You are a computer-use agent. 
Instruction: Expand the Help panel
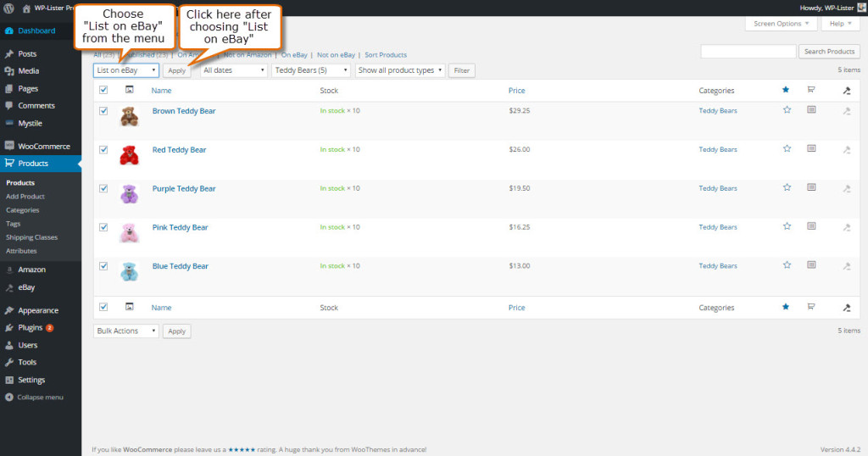pyautogui.click(x=840, y=24)
